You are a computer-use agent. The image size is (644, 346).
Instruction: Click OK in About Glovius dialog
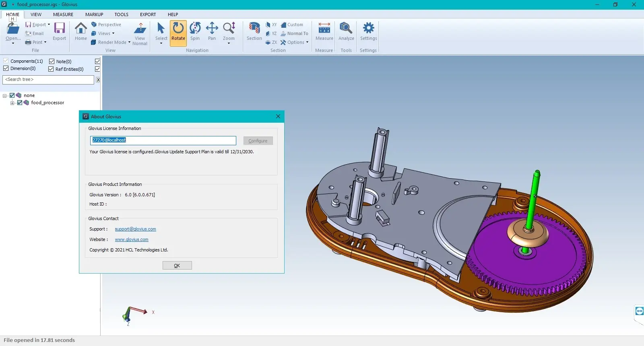[177, 266]
